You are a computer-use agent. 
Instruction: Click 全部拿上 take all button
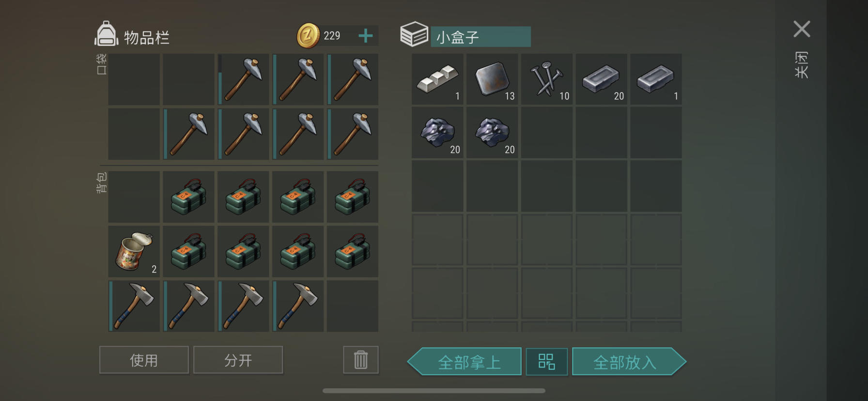(465, 361)
